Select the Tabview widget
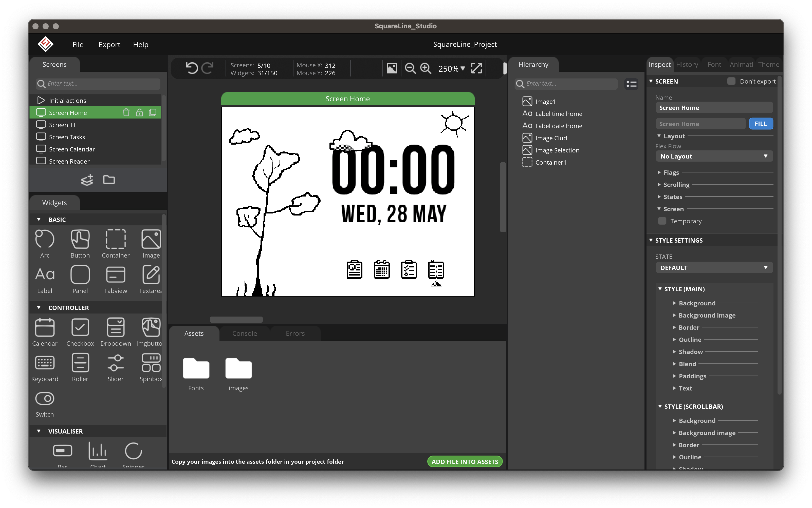The width and height of the screenshot is (812, 508). click(116, 279)
